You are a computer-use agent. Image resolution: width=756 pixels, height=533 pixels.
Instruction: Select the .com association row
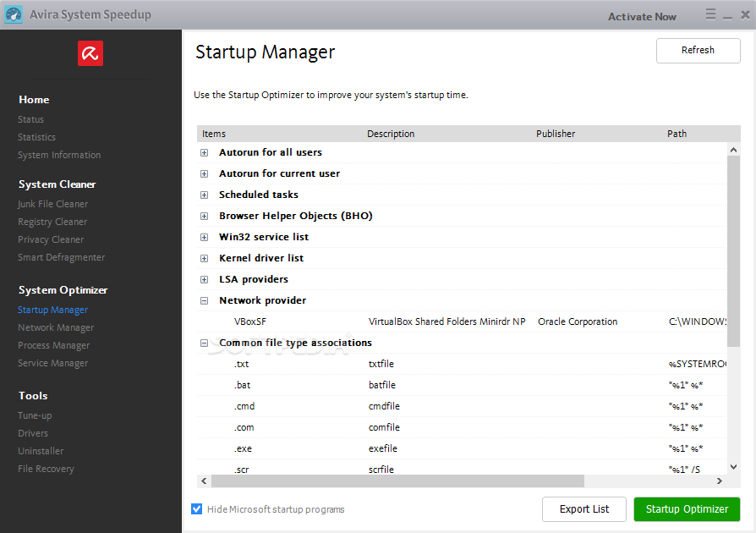tap(462, 427)
